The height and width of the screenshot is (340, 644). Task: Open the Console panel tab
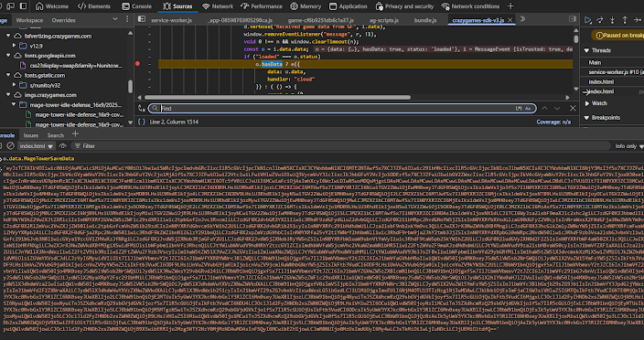[x=137, y=6]
